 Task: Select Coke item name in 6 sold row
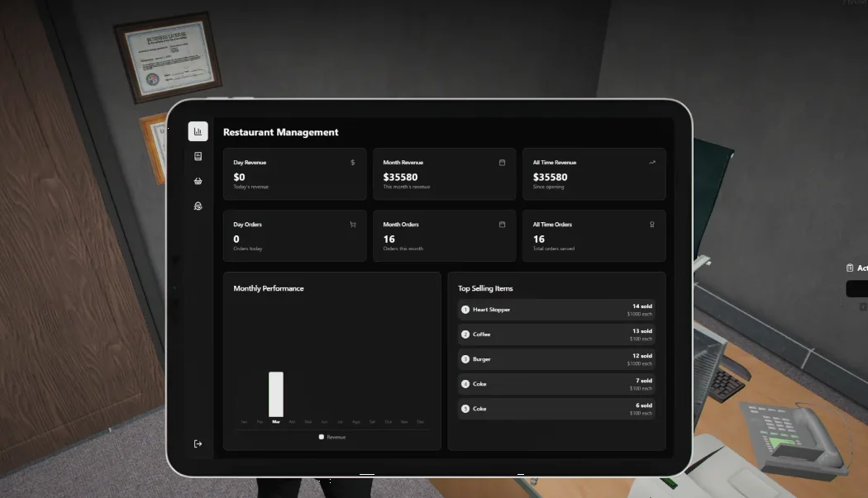479,409
